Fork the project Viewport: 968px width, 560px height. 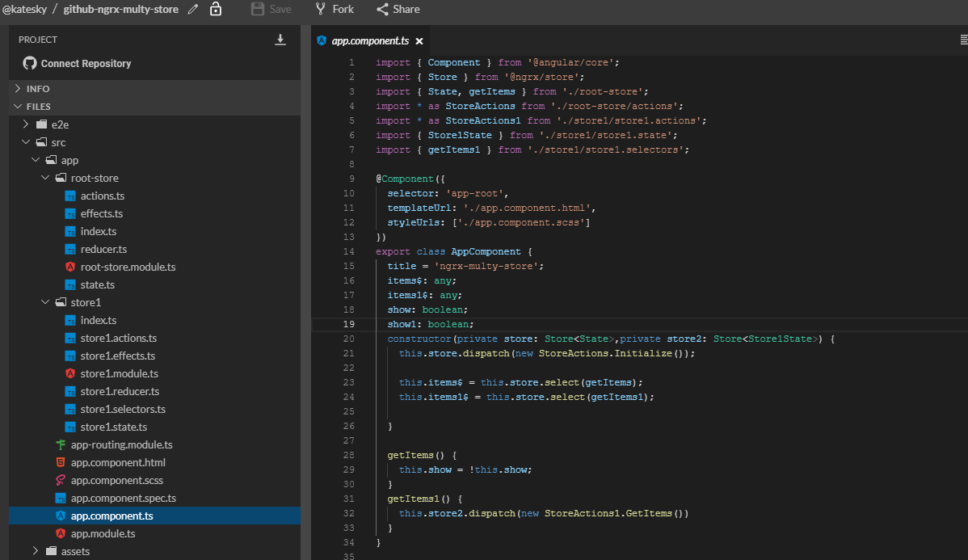click(334, 9)
